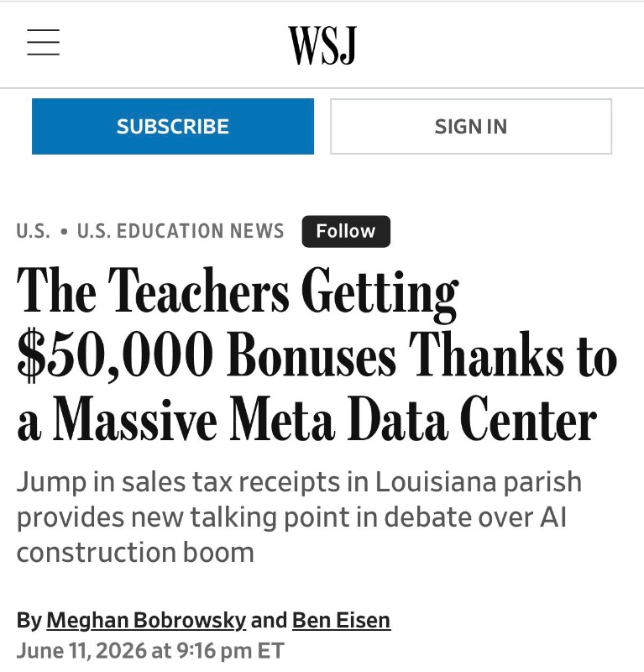Go to the WSJ home logo
Screen dimensions: 644x672
[x=322, y=45]
